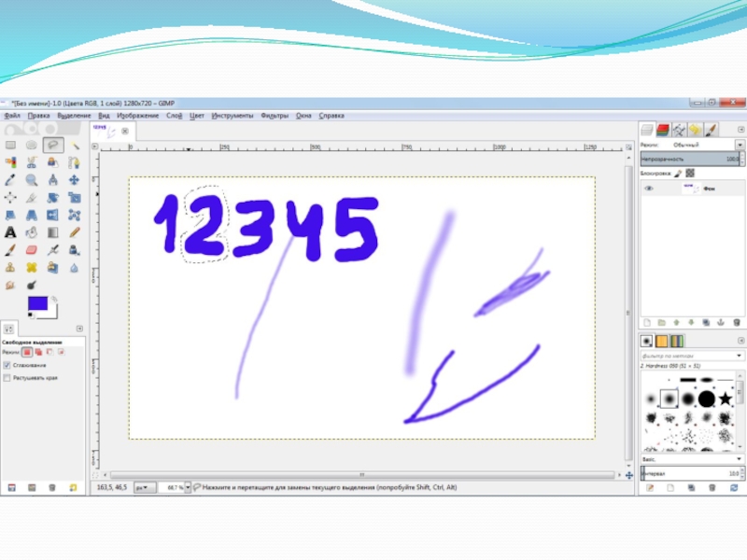The height and width of the screenshot is (560, 747).
Task: Select the Zoom magnifier tool
Action: pyautogui.click(x=32, y=180)
